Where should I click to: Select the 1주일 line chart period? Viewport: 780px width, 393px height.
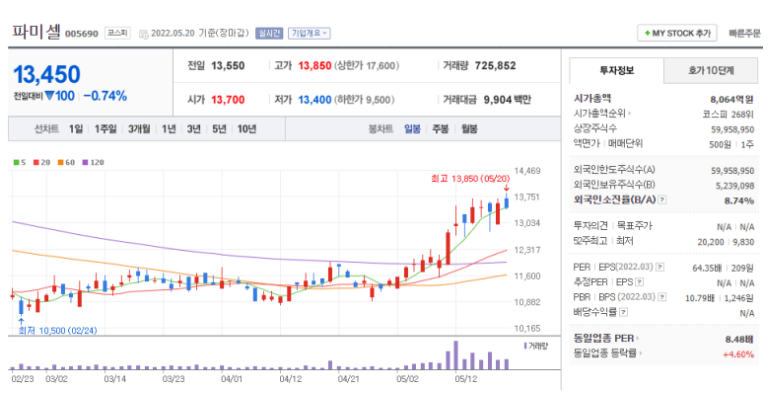click(105, 129)
